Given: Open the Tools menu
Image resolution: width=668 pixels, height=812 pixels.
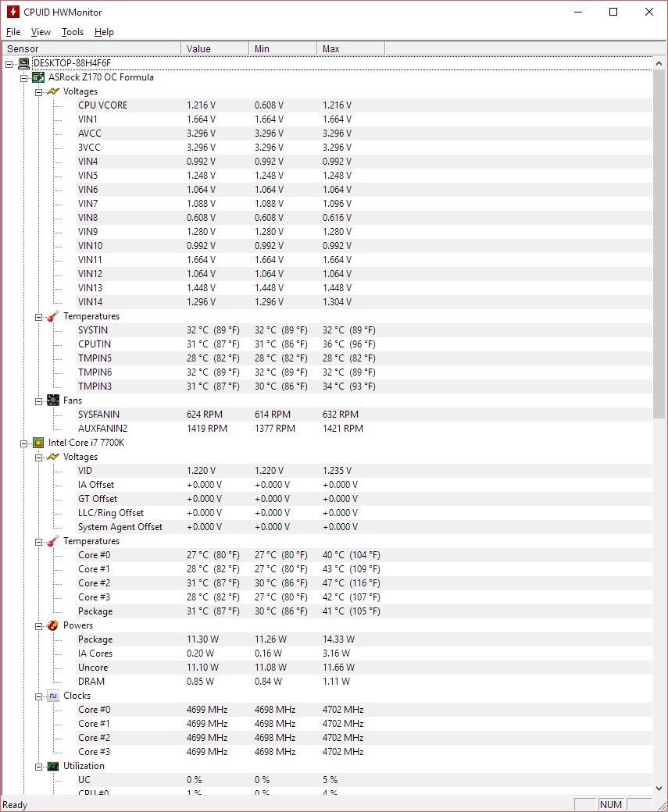Looking at the screenshot, I should pyautogui.click(x=73, y=32).
